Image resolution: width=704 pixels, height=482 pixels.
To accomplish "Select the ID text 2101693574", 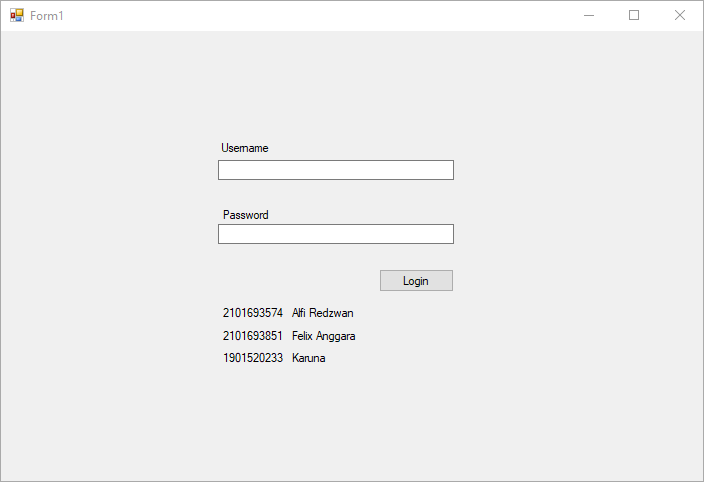I will (x=253, y=313).
